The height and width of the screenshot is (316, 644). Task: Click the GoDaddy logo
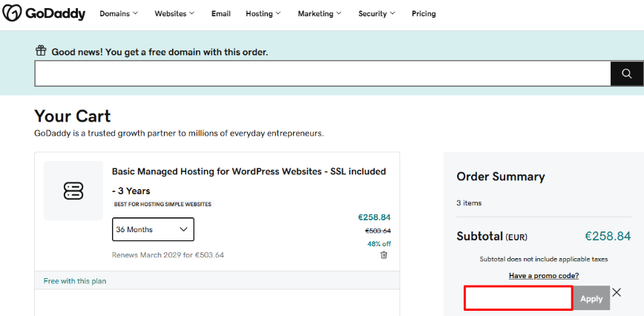(x=44, y=13)
